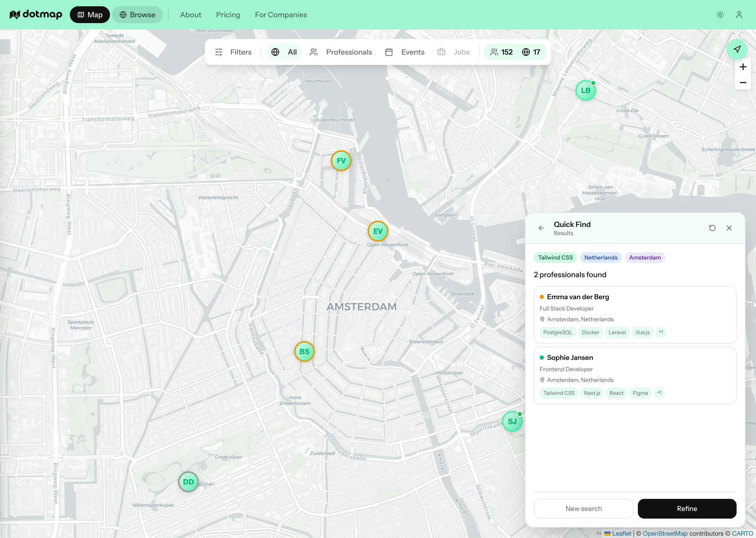Click the locate me arrow button
The height and width of the screenshot is (538, 756).
737,49
